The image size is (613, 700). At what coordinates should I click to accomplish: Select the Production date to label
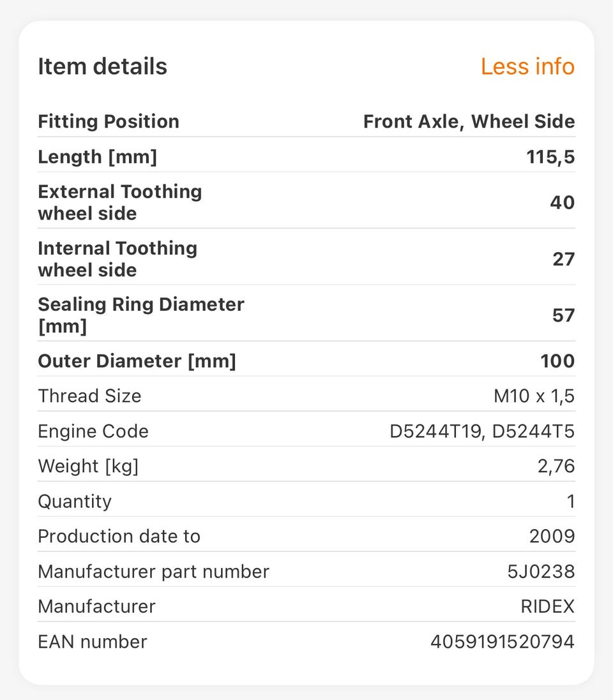119,536
